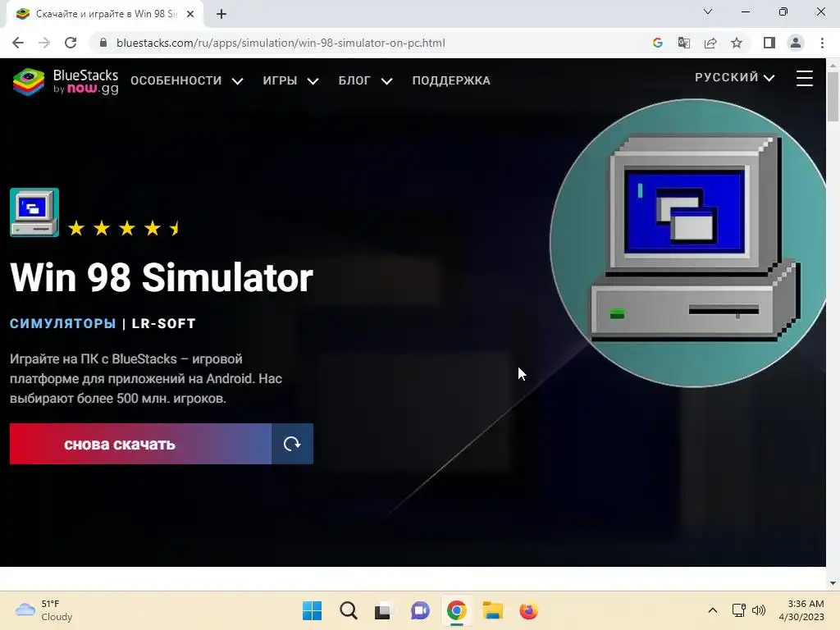840x630 pixels.
Task: Open the СИМУЛЯТОРЫ category link
Action: pos(62,323)
